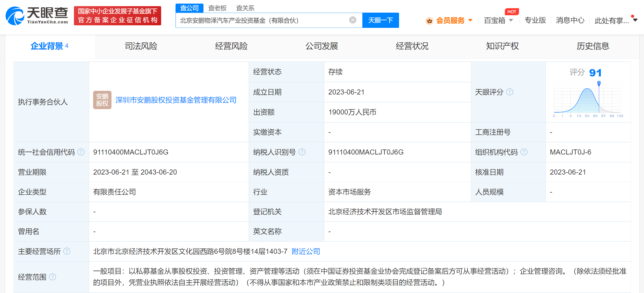Select the 历史信息 tab
The image size is (644, 293).
(593, 46)
